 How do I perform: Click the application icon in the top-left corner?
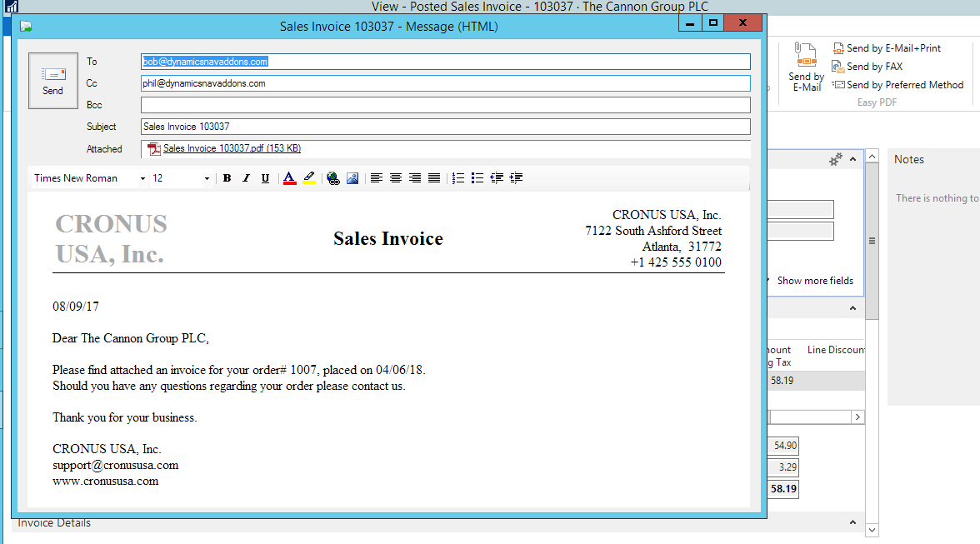[12, 7]
